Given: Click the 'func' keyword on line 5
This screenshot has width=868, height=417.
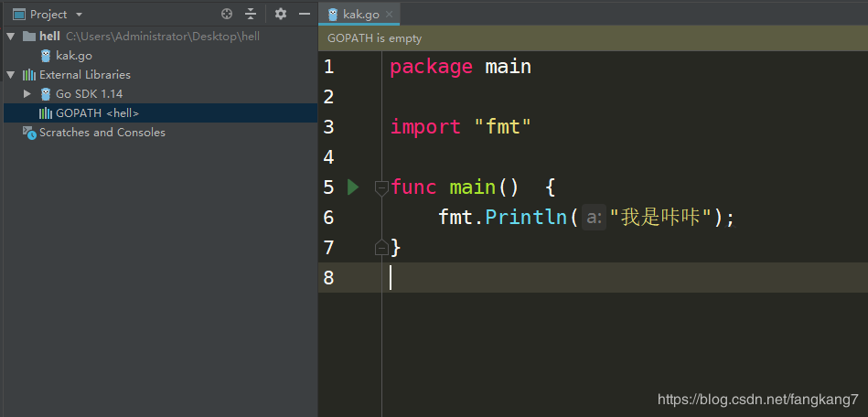Looking at the screenshot, I should (x=413, y=187).
